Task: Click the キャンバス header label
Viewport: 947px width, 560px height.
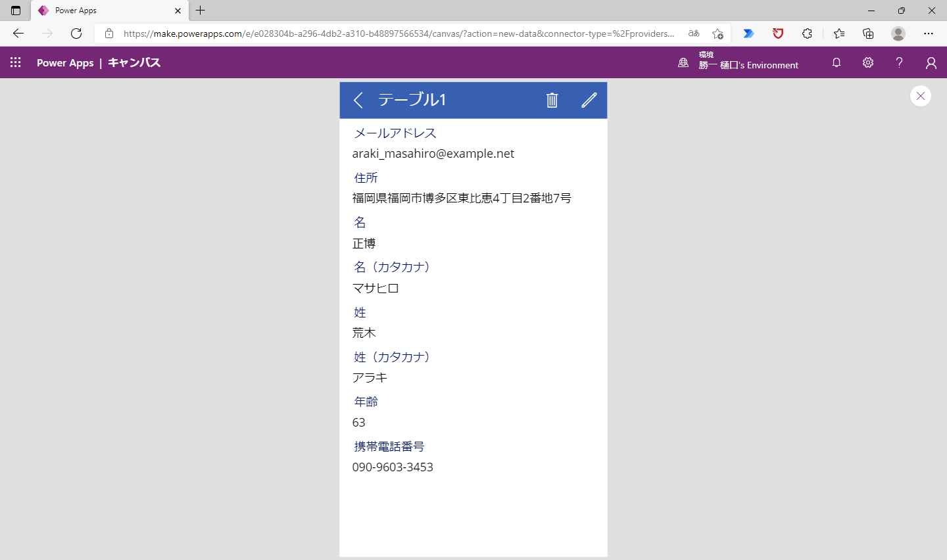Action: [x=134, y=62]
